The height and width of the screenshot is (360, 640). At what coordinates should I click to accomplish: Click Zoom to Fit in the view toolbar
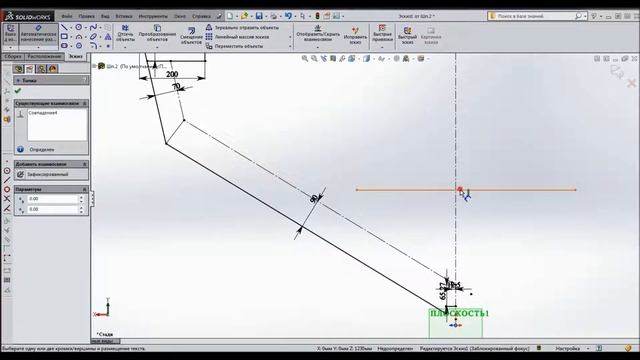[x=304, y=58]
